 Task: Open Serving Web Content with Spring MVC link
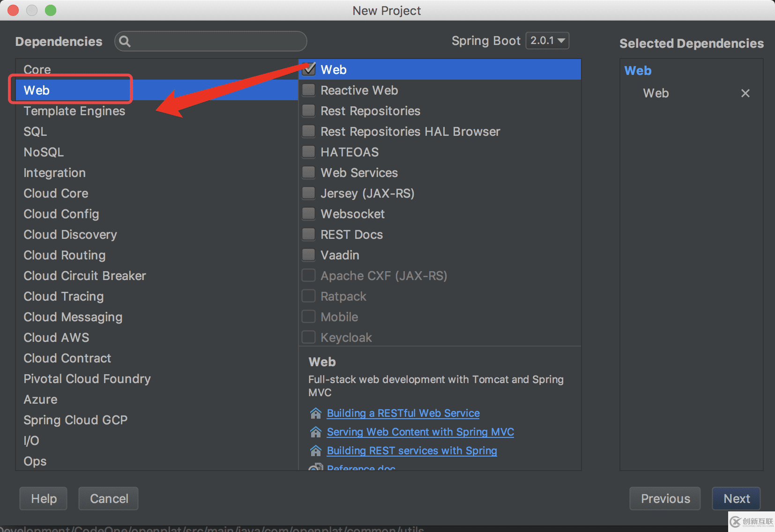pyautogui.click(x=420, y=432)
